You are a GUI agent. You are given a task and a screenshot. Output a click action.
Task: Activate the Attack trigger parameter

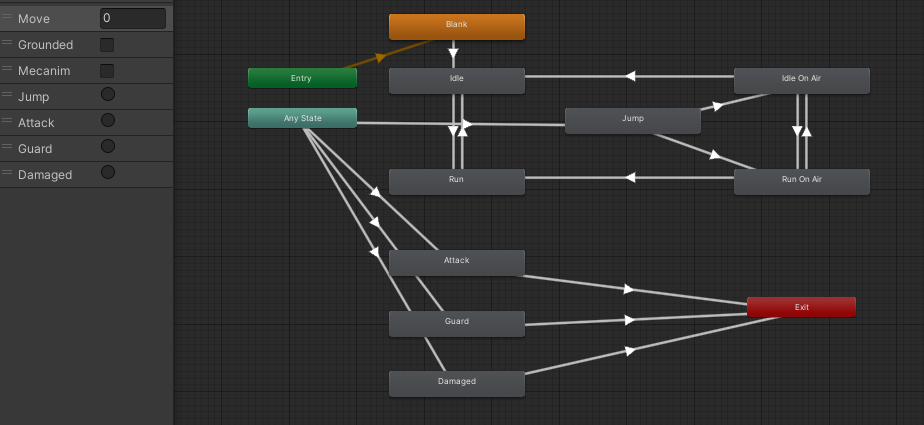coord(108,121)
